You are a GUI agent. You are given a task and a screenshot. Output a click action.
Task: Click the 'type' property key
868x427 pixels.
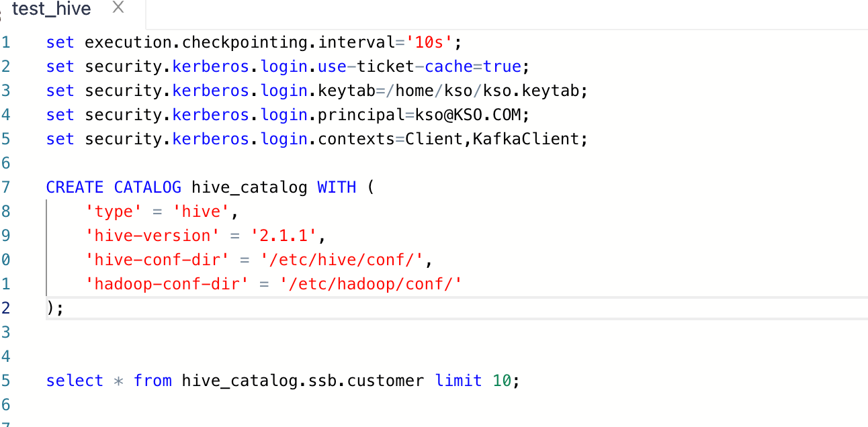(x=114, y=211)
